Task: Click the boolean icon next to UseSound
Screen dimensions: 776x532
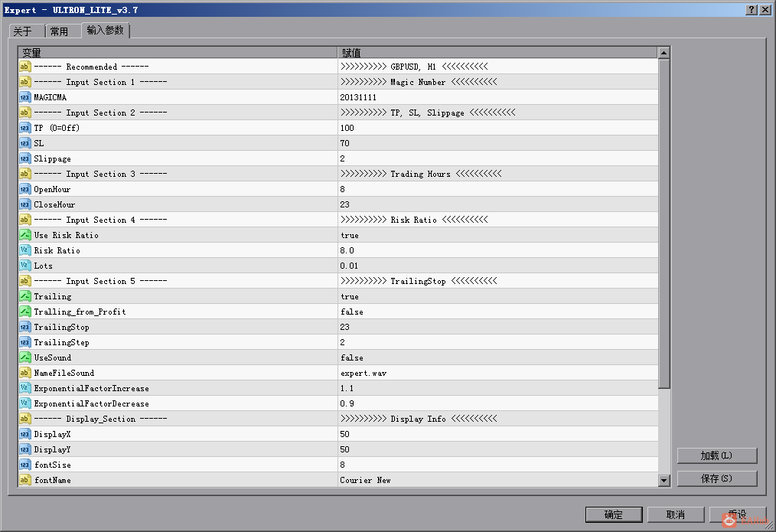Action: [x=24, y=357]
